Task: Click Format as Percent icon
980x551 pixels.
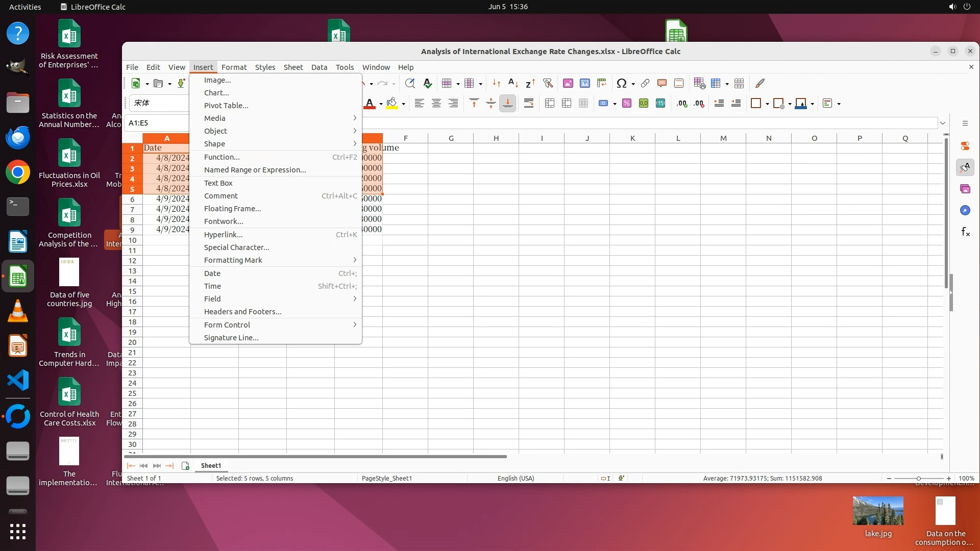Action: tap(627, 104)
